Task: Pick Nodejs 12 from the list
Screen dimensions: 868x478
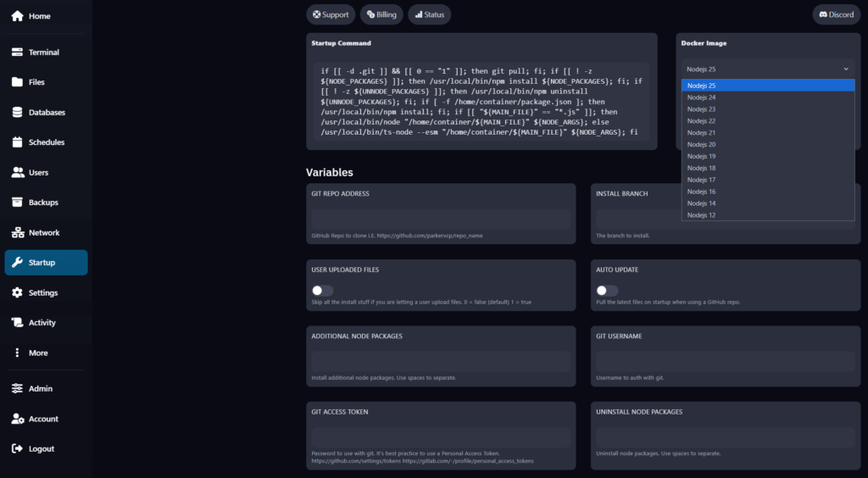Action: [768, 215]
